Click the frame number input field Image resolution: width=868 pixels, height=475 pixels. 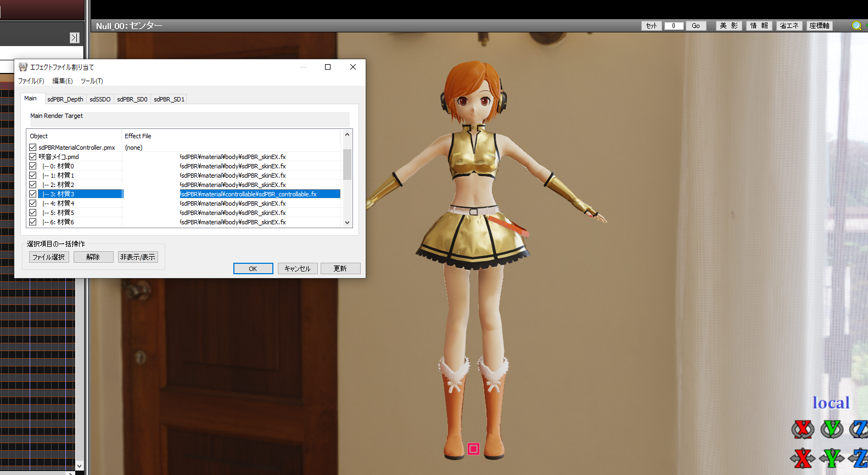coord(674,26)
